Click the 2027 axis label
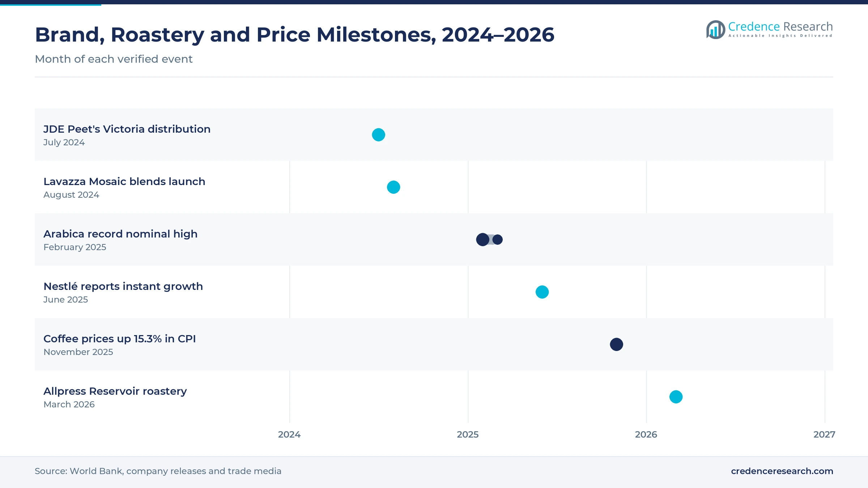Screen dimensions: 868x488 (x=824, y=435)
